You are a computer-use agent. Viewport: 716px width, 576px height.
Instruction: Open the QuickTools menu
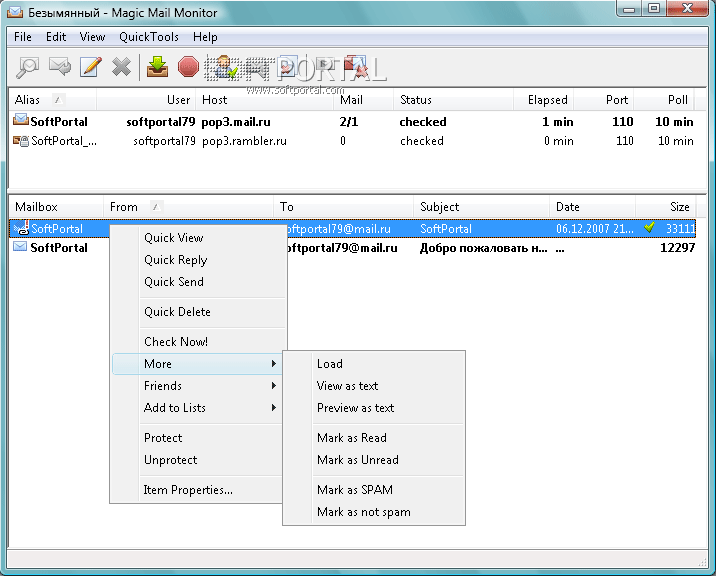[x=149, y=37]
